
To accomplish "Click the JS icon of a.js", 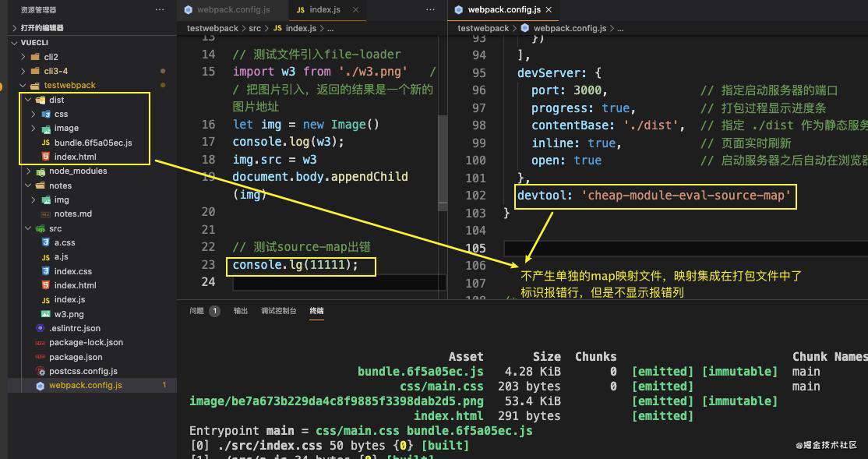I will pyautogui.click(x=46, y=257).
